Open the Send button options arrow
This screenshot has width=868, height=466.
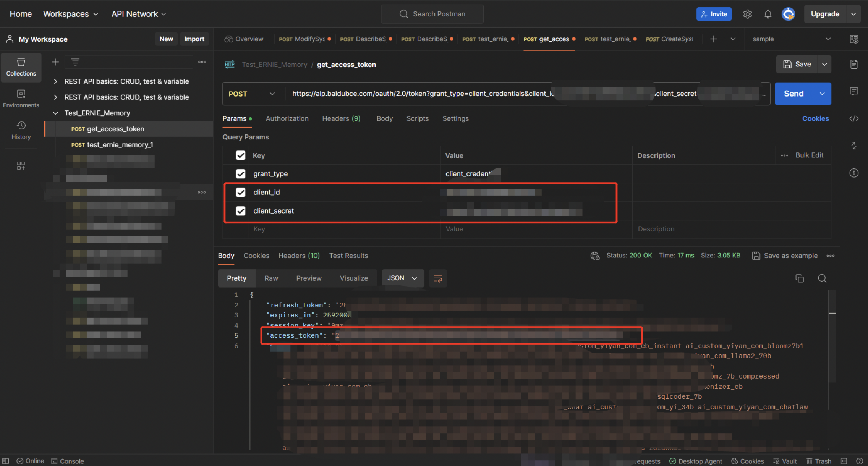pos(822,94)
